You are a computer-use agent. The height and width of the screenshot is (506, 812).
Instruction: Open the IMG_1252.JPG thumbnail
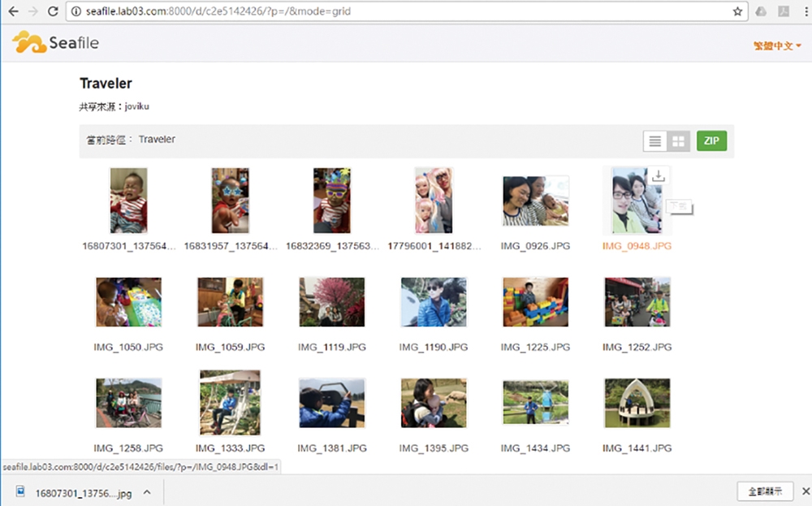(637, 302)
